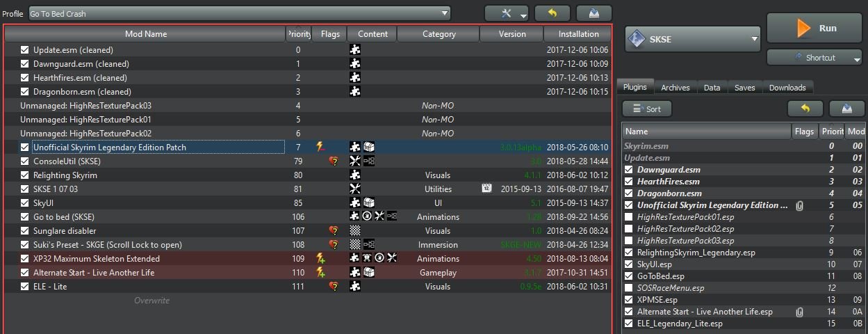The image size is (868, 334).
Task: Open the Data tab
Action: [x=712, y=88]
